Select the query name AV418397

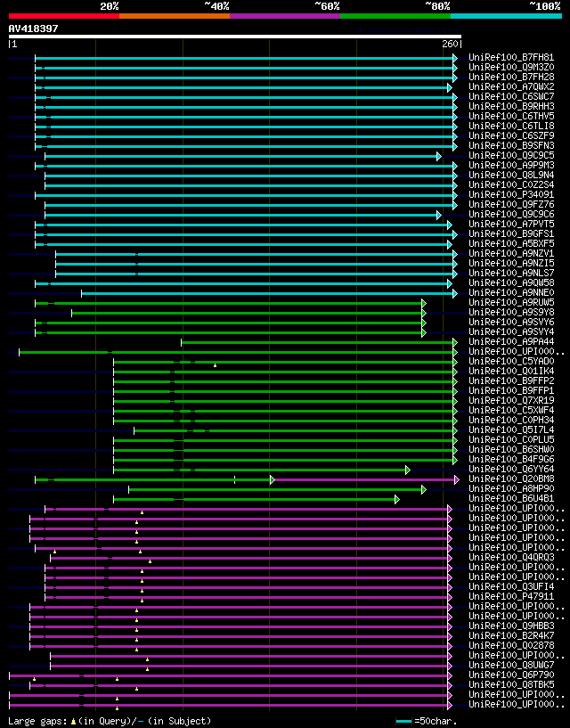(34, 29)
